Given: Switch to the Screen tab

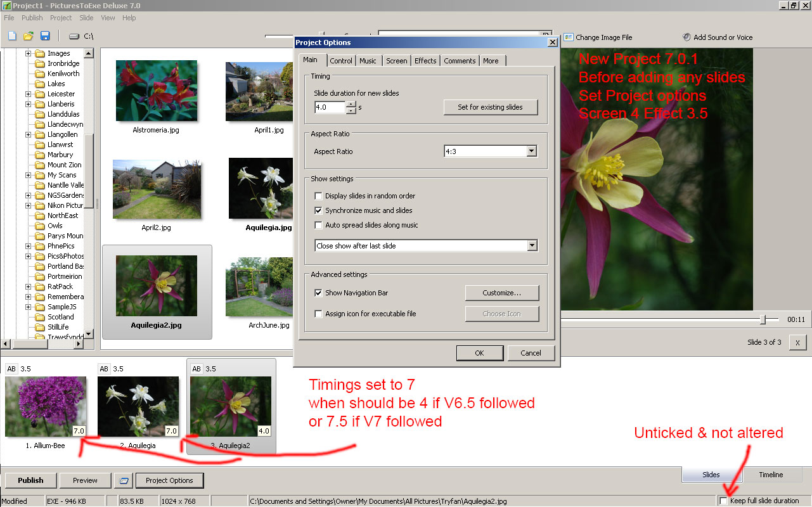Looking at the screenshot, I should point(397,61).
